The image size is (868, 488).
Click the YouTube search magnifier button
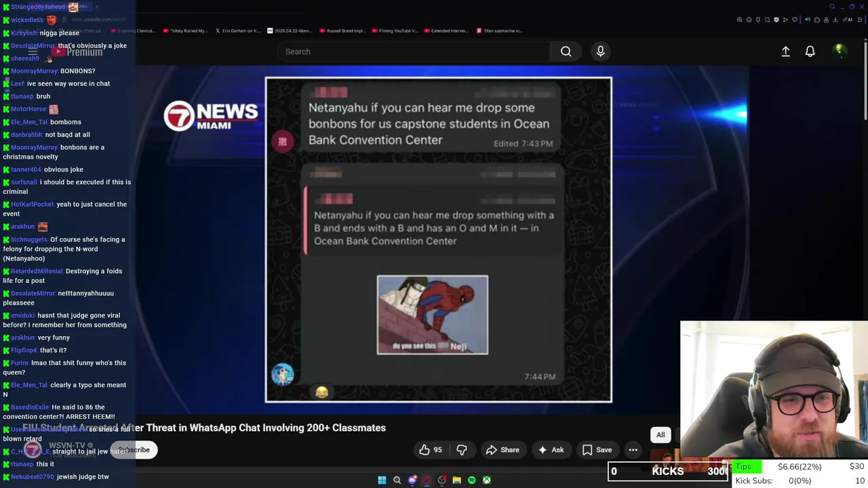pos(566,52)
